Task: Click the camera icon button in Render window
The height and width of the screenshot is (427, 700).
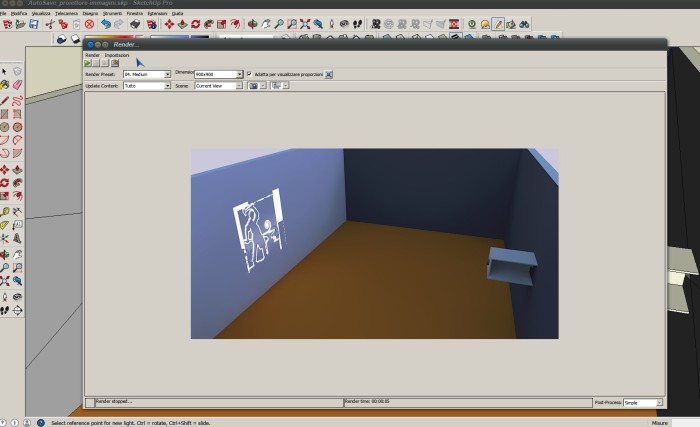Action: [x=253, y=86]
